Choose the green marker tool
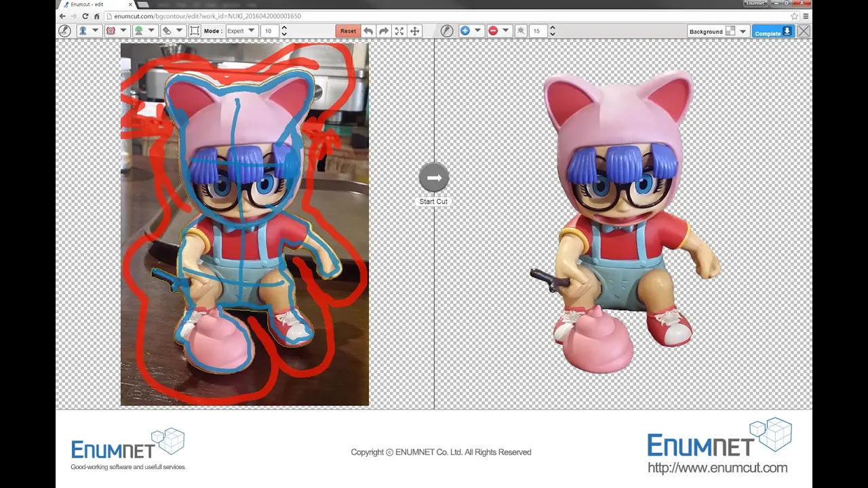 [x=138, y=30]
